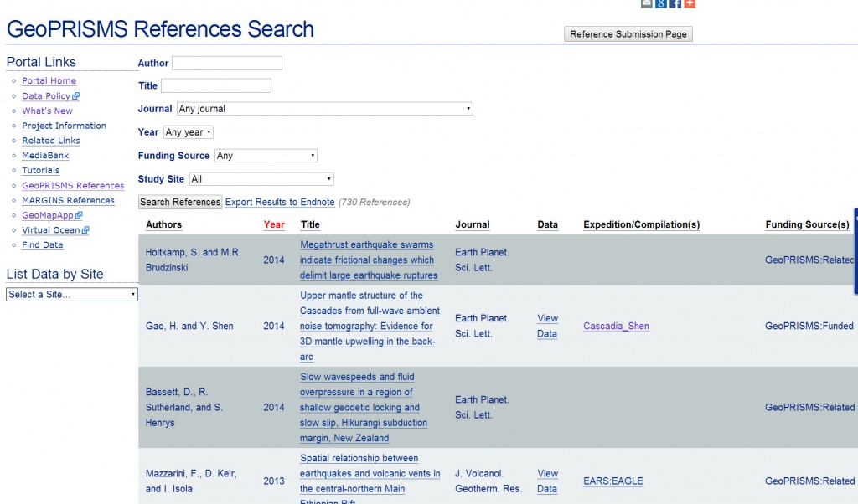858x504 pixels.
Task: Open Spatial relationship earthquakes volcanic vents paper
Action: (370, 481)
